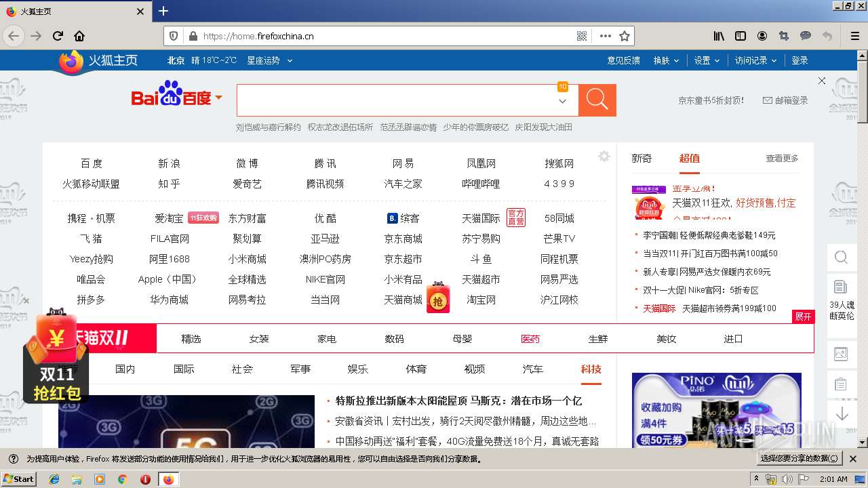Open page actions three-dot menu

click(605, 36)
